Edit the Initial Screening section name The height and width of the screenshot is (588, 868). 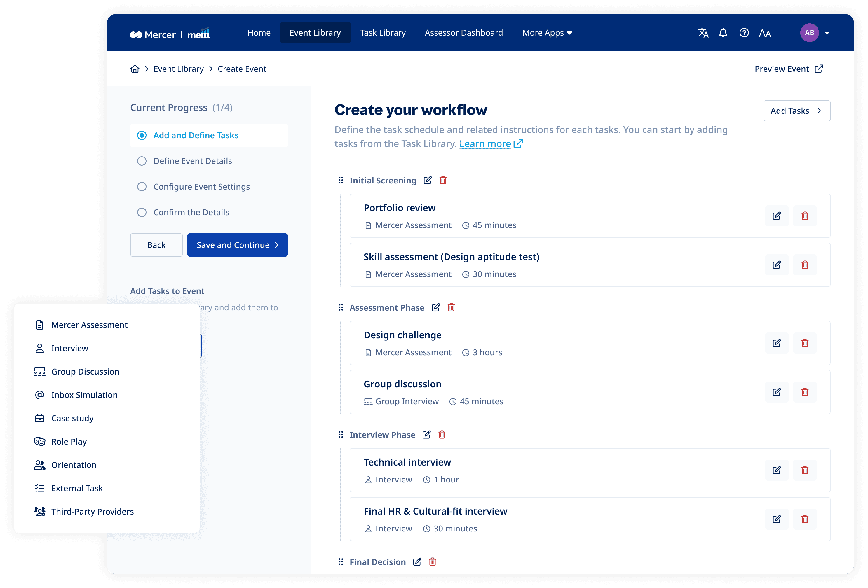pos(428,180)
